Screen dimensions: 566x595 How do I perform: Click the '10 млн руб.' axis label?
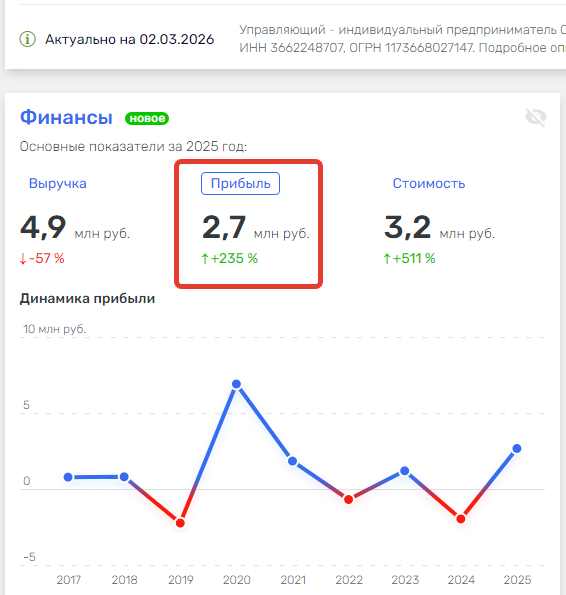(55, 329)
